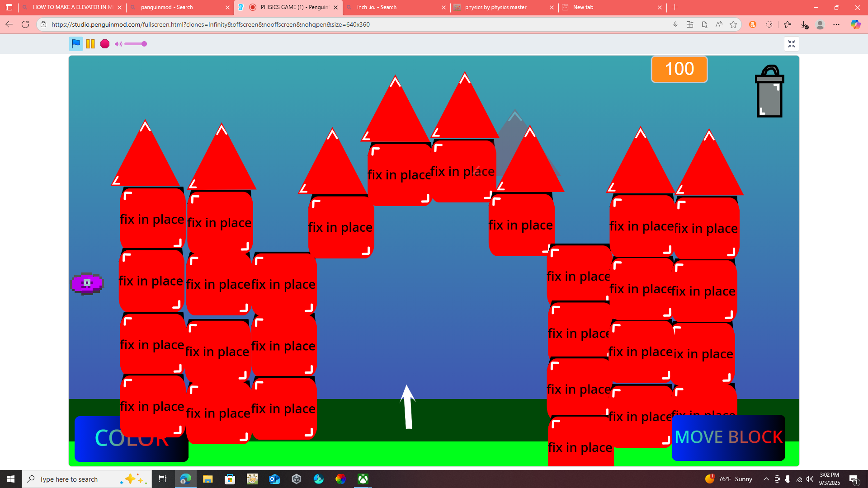The height and width of the screenshot is (488, 868).
Task: Mute sound using the speaker icon
Action: (x=118, y=44)
